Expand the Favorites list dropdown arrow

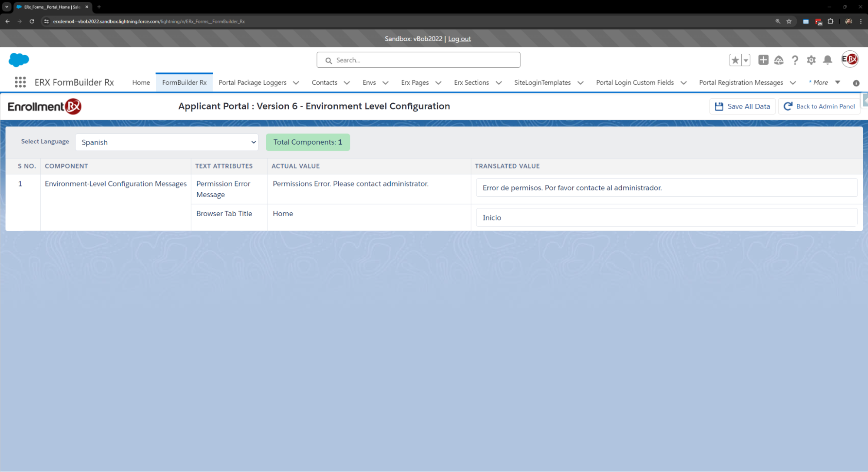[x=746, y=60]
